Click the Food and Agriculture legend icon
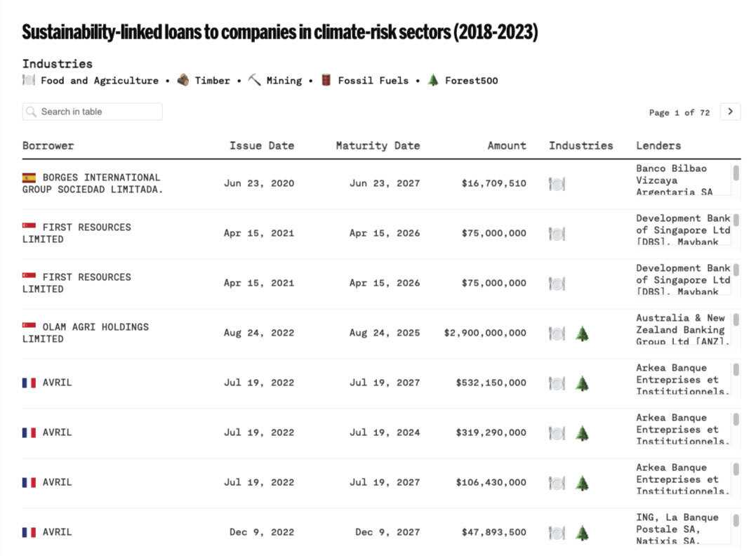Image resolution: width=756 pixels, height=556 pixels. pyautogui.click(x=29, y=80)
